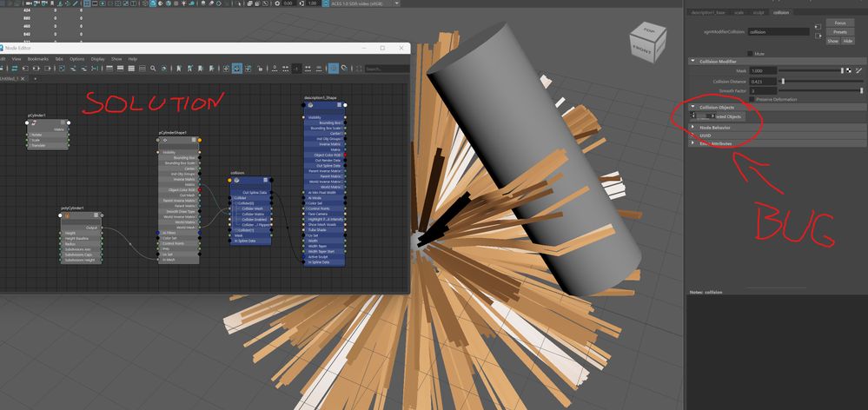868x410 pixels.
Task: Click the Mask paint brush icon
Action: [x=858, y=71]
